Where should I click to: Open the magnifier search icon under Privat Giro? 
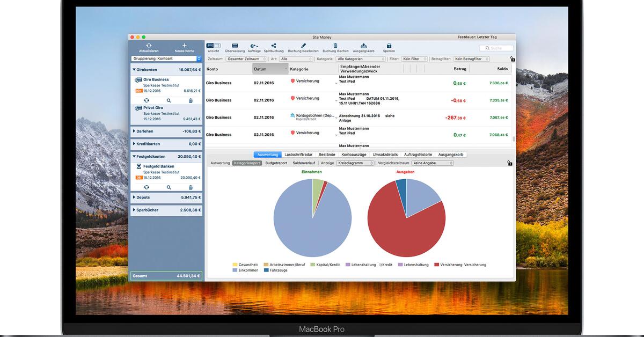[x=169, y=99]
